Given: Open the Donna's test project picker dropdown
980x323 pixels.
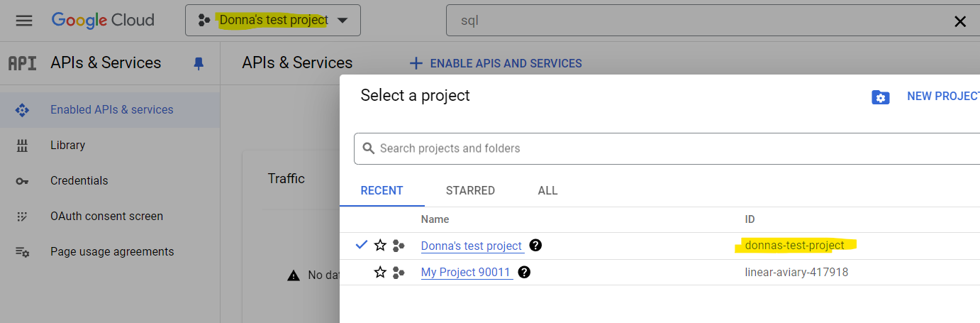Looking at the screenshot, I should (x=273, y=20).
